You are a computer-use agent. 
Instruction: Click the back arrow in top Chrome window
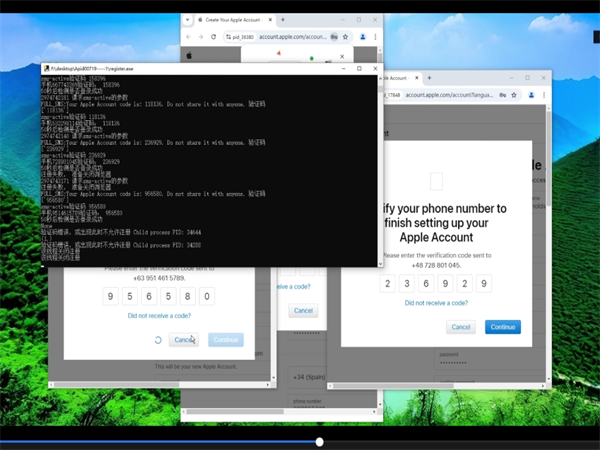point(189,37)
